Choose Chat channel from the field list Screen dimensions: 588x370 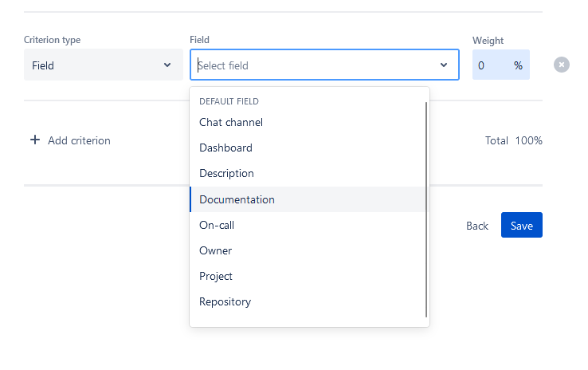[x=231, y=122]
